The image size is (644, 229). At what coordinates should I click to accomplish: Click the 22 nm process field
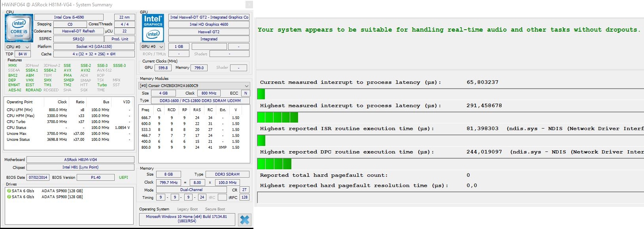(x=124, y=17)
